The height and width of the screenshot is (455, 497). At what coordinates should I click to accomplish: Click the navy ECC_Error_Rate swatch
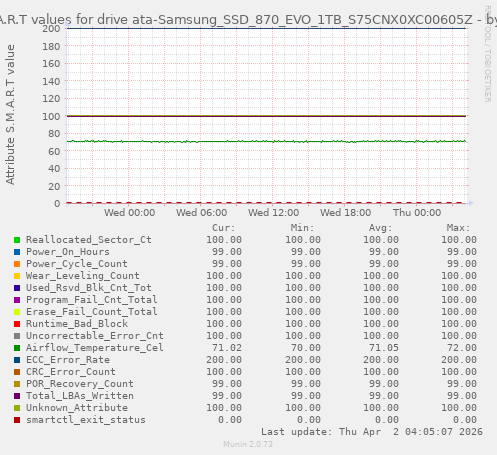17,360
